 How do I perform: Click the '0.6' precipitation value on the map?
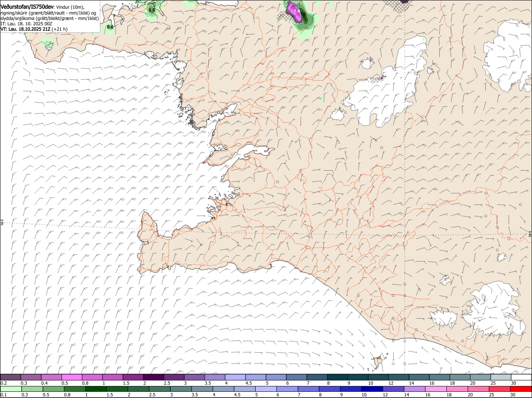point(110,27)
